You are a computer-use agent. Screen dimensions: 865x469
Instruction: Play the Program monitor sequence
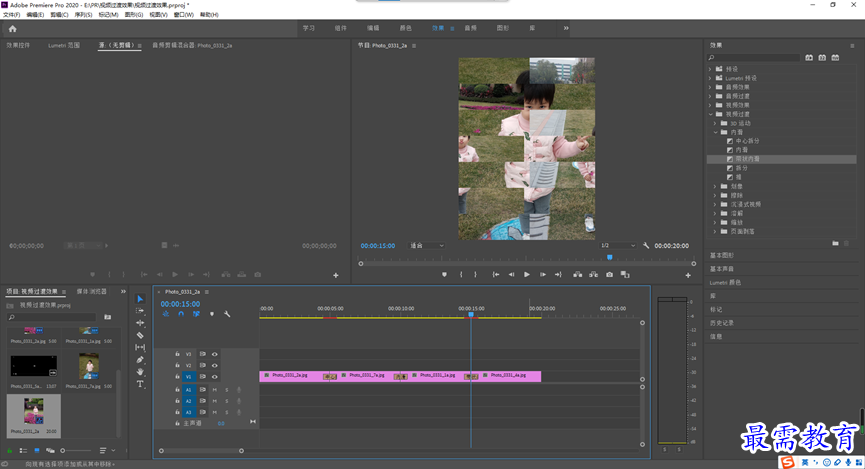coord(527,274)
